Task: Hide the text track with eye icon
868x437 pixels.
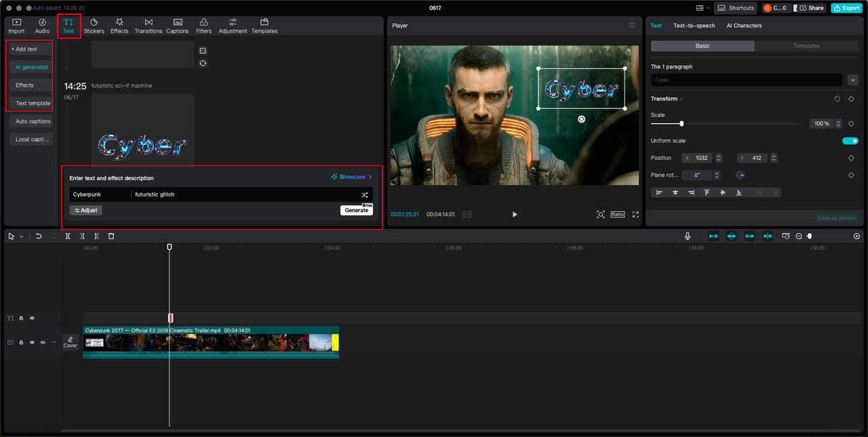Action: click(x=32, y=318)
